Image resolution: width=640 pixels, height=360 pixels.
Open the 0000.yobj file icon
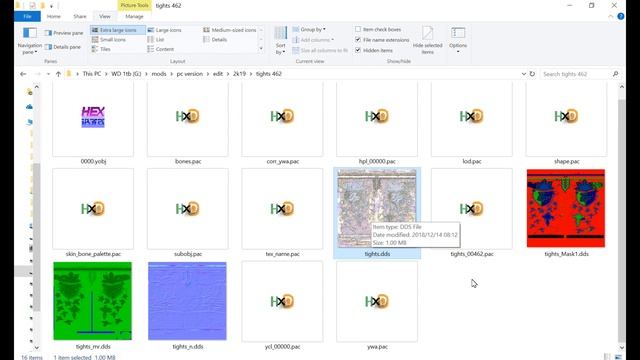click(93, 117)
